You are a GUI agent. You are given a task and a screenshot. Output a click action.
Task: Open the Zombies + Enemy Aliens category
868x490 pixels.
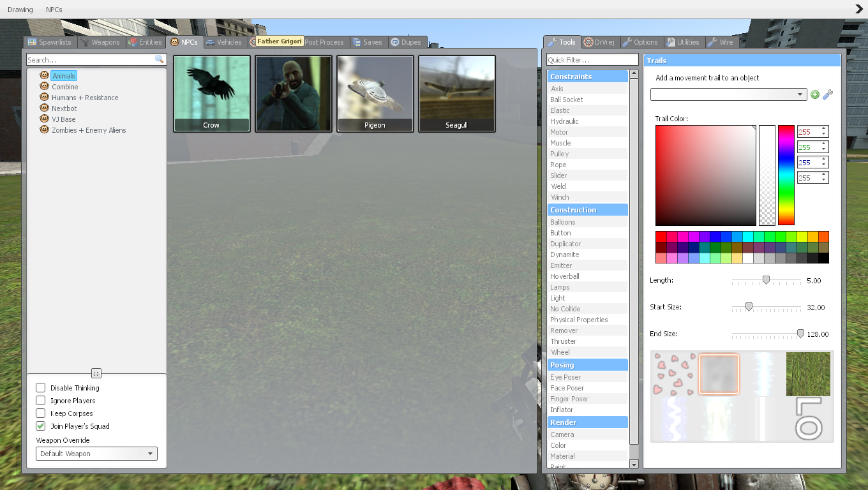pyautogui.click(x=89, y=130)
